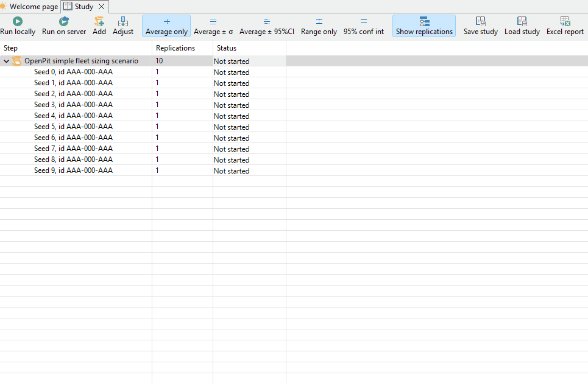Click Save study icon
Image resolution: width=588 pixels, height=383 pixels.
coord(480,21)
